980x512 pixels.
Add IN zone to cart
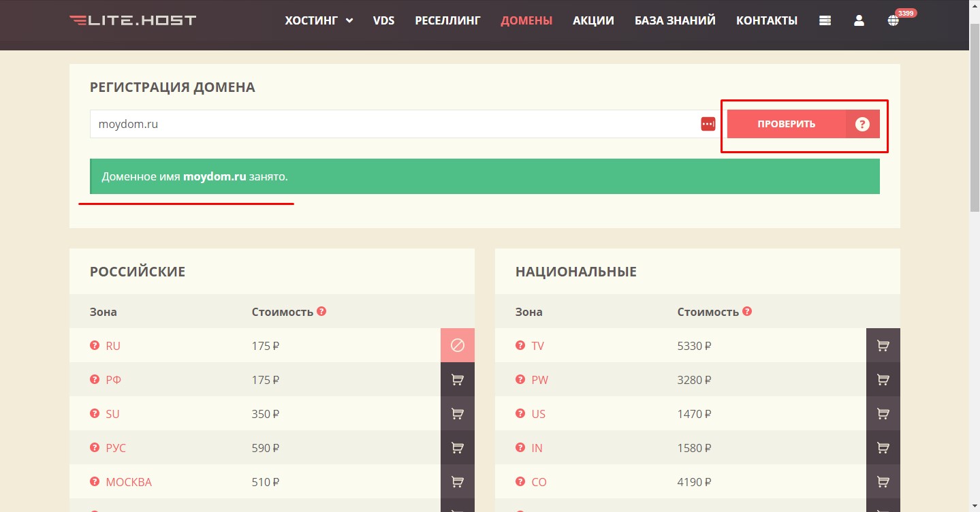pos(883,447)
